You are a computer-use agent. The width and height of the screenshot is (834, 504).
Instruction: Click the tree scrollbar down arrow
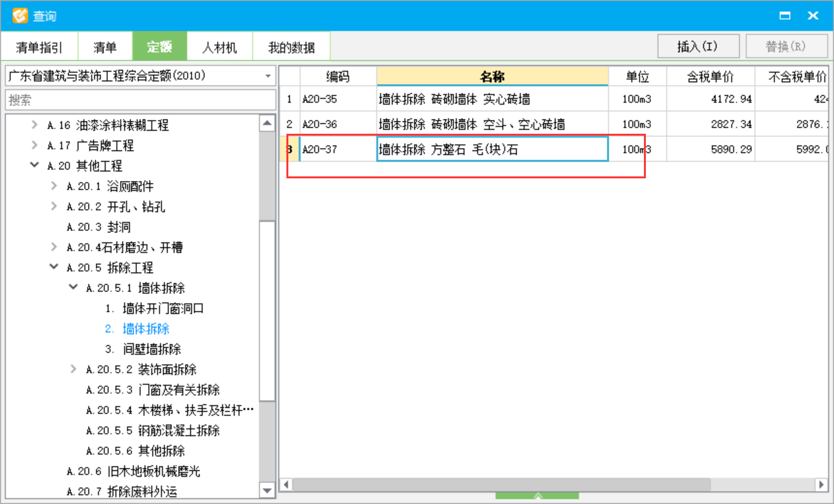pos(267,490)
